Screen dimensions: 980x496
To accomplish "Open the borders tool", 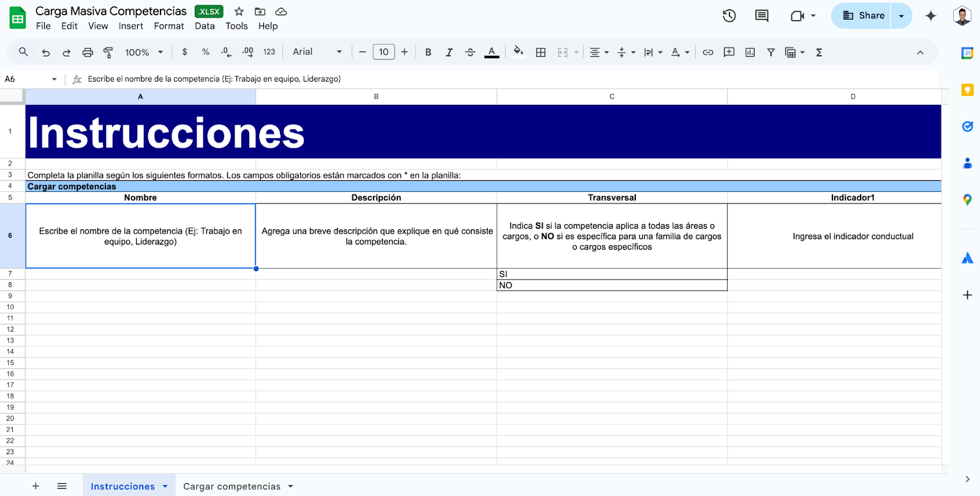I will tap(540, 52).
